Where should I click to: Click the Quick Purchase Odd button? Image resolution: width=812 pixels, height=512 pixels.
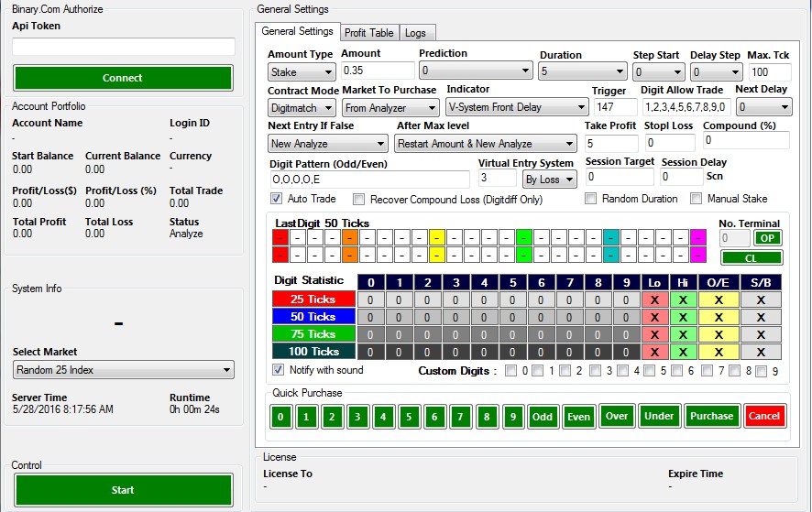tap(543, 417)
